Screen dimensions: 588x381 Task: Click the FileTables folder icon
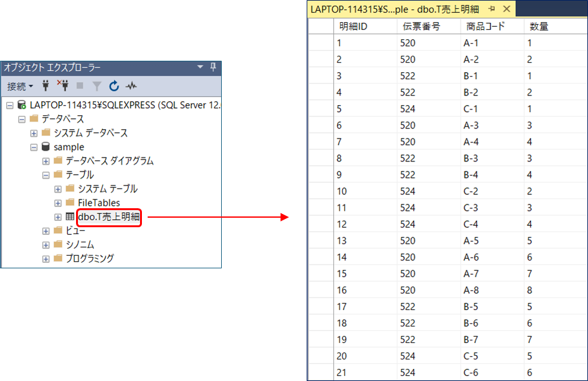point(70,203)
